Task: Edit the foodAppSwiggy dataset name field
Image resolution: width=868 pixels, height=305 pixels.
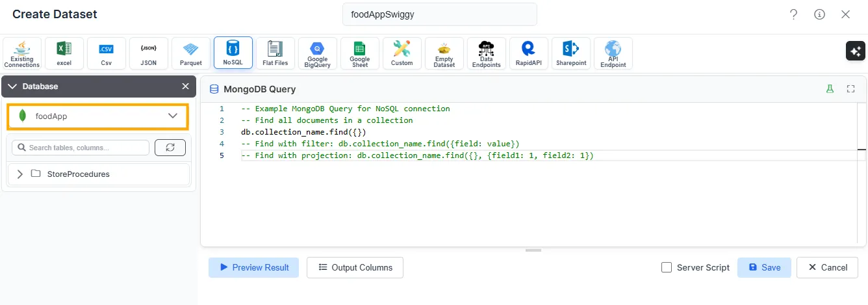Action: click(x=440, y=14)
